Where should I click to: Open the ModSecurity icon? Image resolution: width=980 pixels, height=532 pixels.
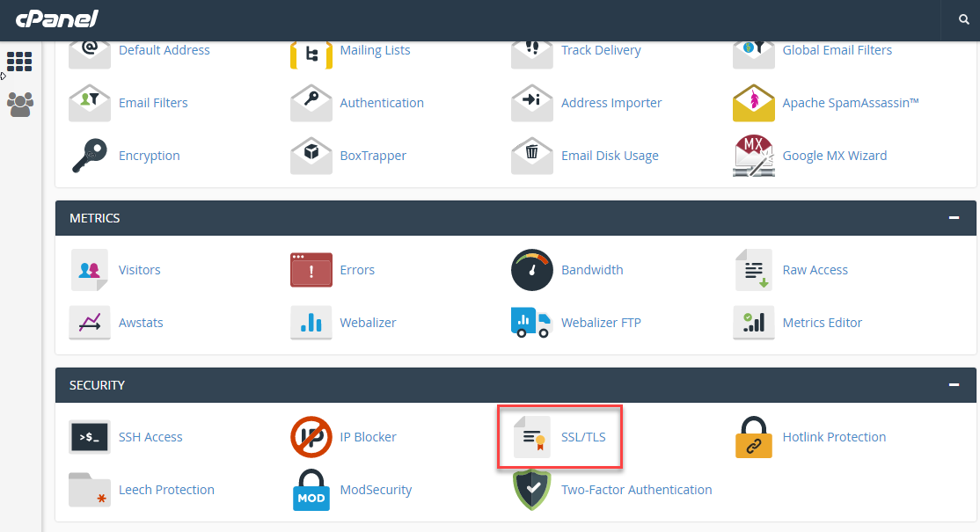311,490
